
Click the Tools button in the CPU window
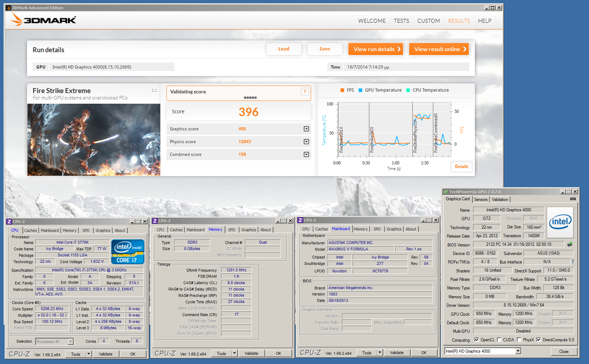click(x=76, y=354)
